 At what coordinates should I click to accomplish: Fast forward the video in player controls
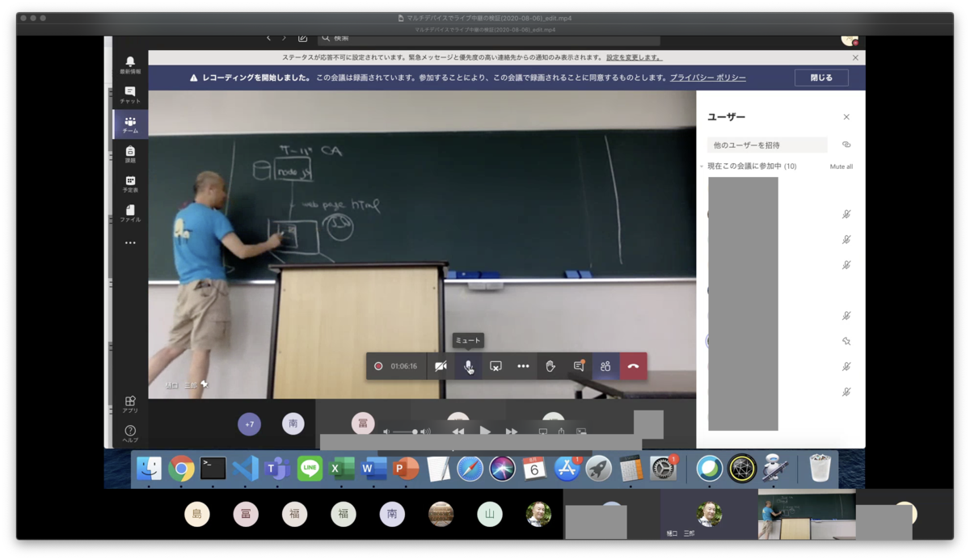pos(512,432)
